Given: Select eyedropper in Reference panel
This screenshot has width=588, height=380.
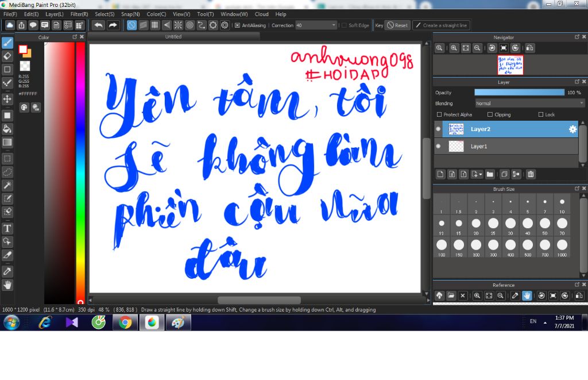Looking at the screenshot, I should coord(515,295).
